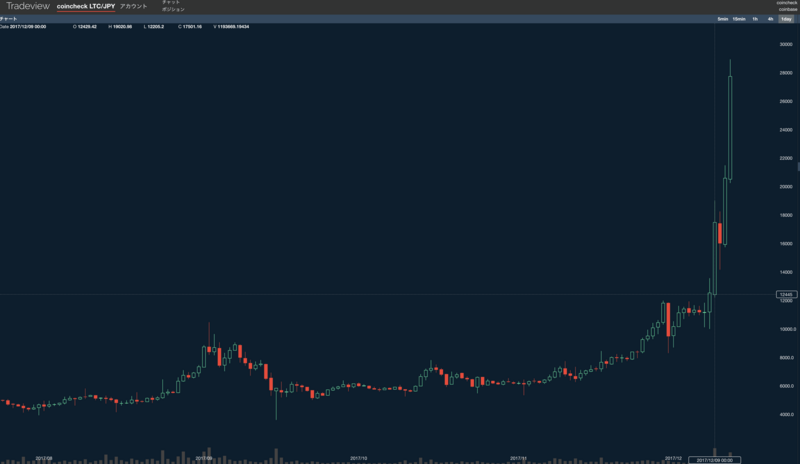Select the 1day interval button

[x=786, y=19]
